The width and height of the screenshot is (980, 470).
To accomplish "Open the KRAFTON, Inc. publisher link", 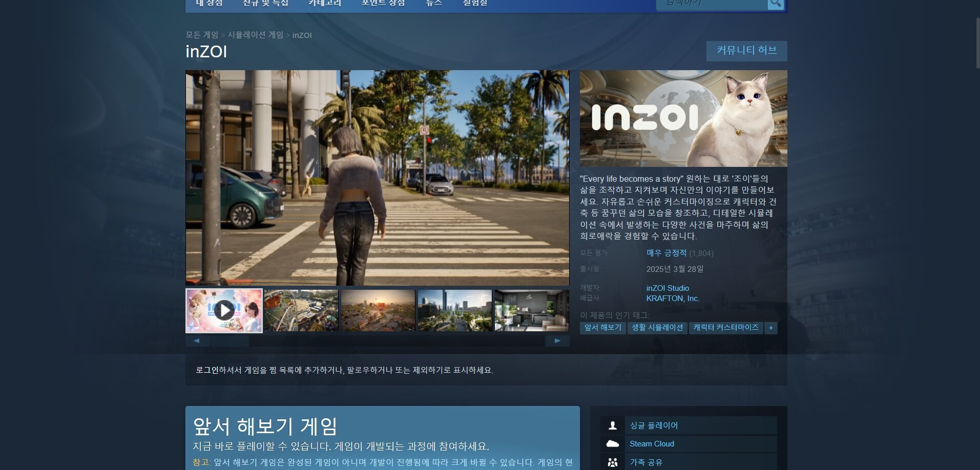I will [673, 298].
